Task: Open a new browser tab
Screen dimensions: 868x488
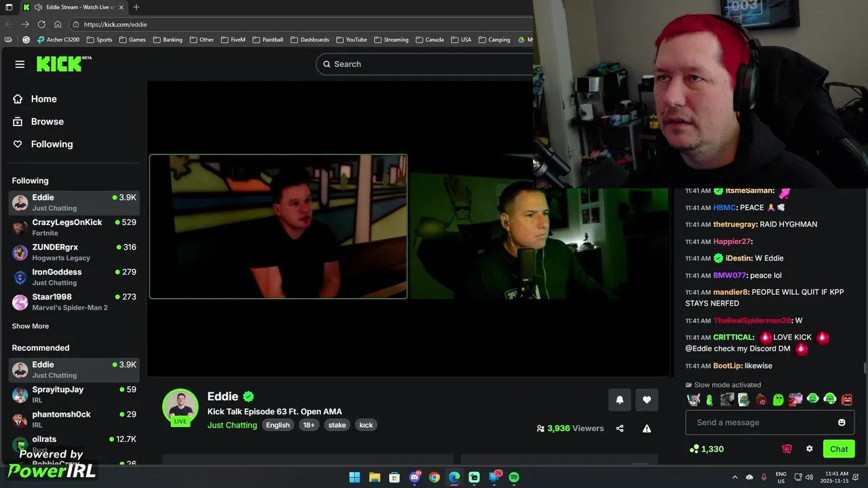Action: (x=136, y=7)
